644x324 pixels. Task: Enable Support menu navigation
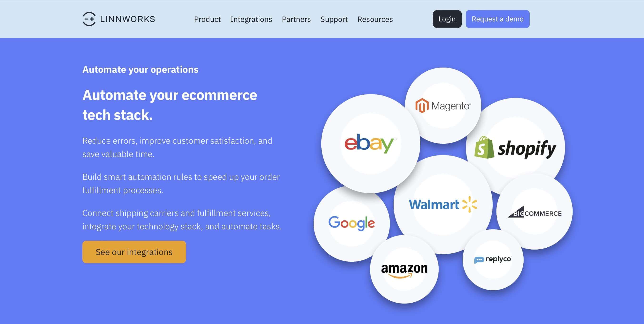pyautogui.click(x=334, y=19)
